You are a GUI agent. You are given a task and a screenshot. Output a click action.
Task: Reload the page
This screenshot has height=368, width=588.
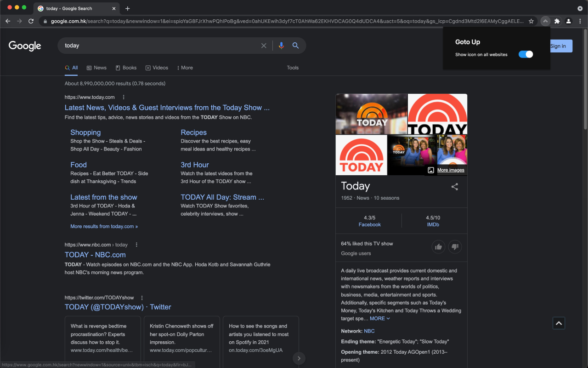click(31, 21)
